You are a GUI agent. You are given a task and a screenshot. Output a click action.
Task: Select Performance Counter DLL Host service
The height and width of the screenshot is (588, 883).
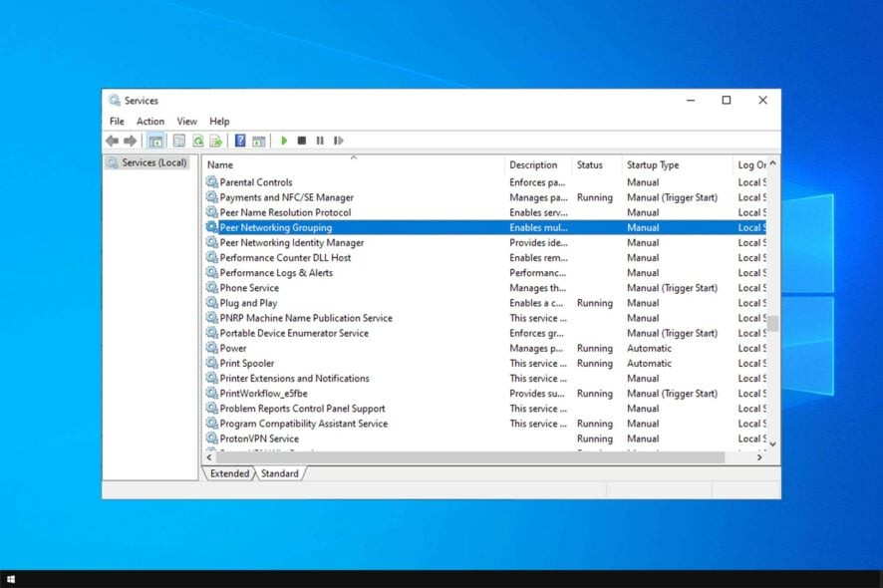[485, 257]
